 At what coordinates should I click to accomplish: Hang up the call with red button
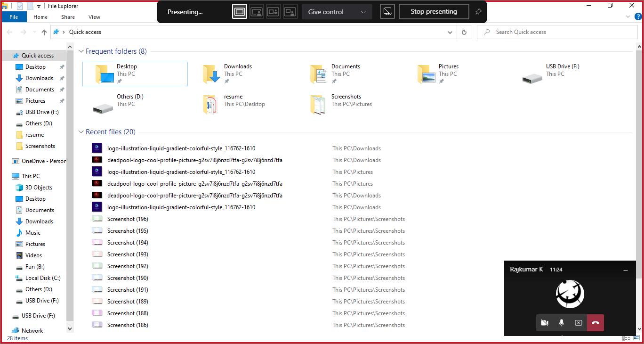click(x=596, y=323)
